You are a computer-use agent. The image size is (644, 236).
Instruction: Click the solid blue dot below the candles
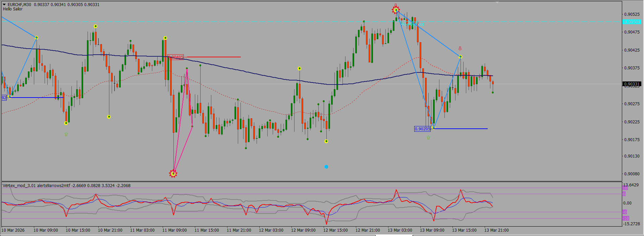point(326,167)
